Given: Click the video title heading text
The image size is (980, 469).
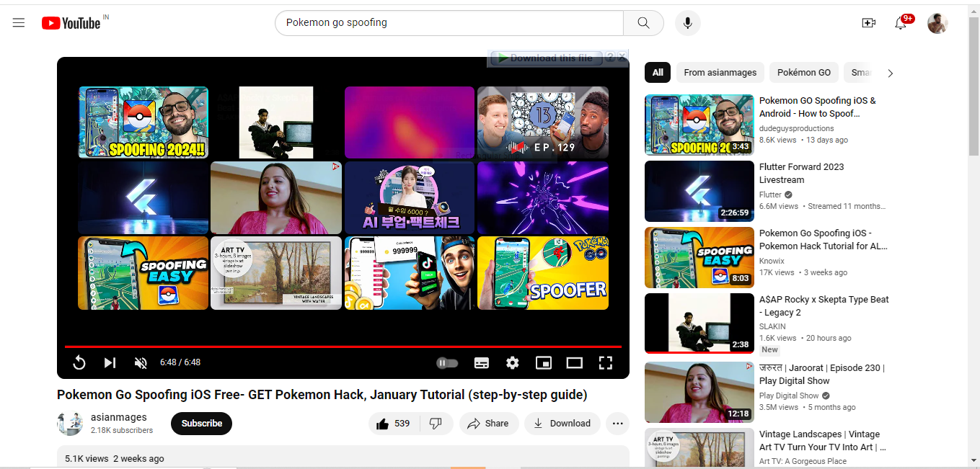Looking at the screenshot, I should click(322, 395).
